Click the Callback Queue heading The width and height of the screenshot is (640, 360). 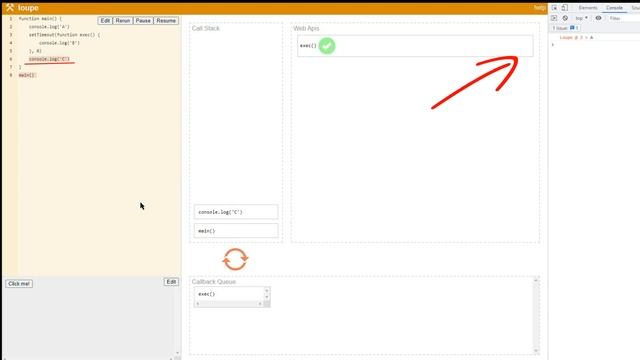214,282
